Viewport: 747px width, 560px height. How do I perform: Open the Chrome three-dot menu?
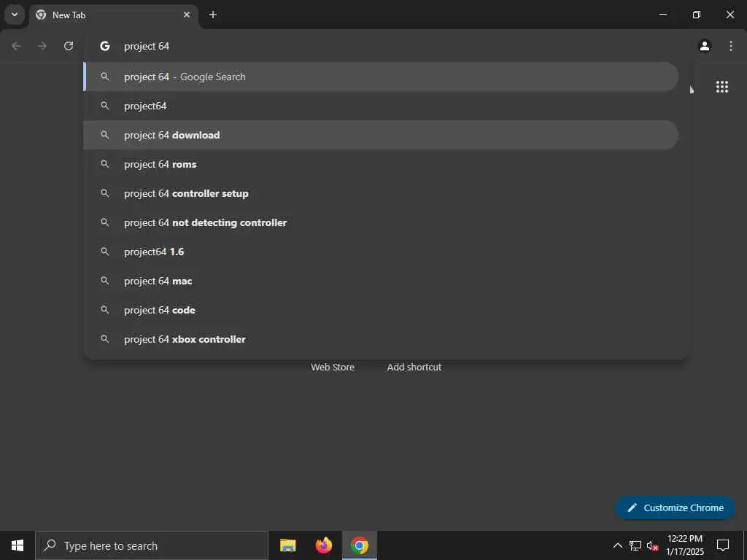pyautogui.click(x=731, y=46)
